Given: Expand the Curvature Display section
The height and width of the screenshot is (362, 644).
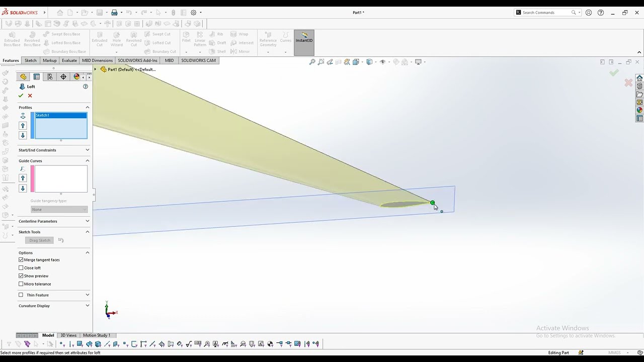Looking at the screenshot, I should [87, 306].
